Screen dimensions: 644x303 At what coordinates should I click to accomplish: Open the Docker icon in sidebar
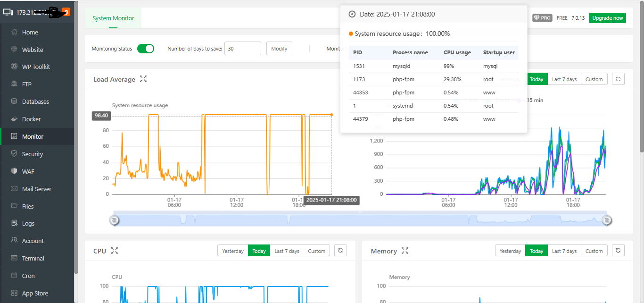[x=14, y=119]
